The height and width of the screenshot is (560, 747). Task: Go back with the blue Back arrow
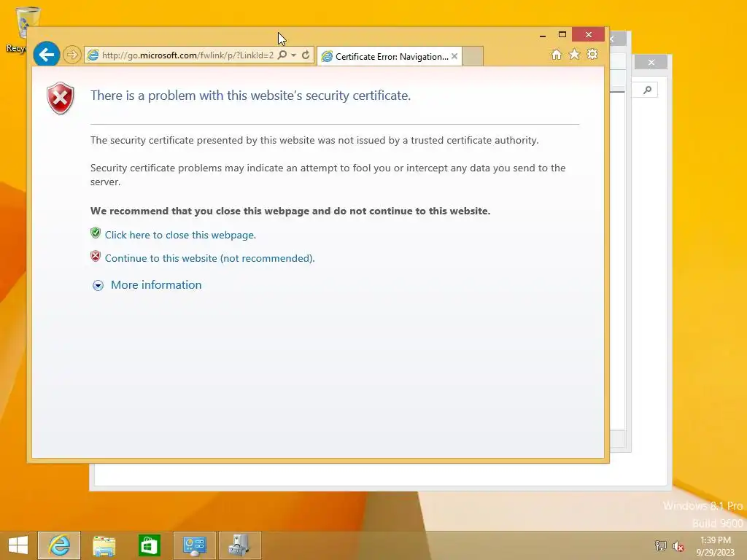click(x=46, y=55)
